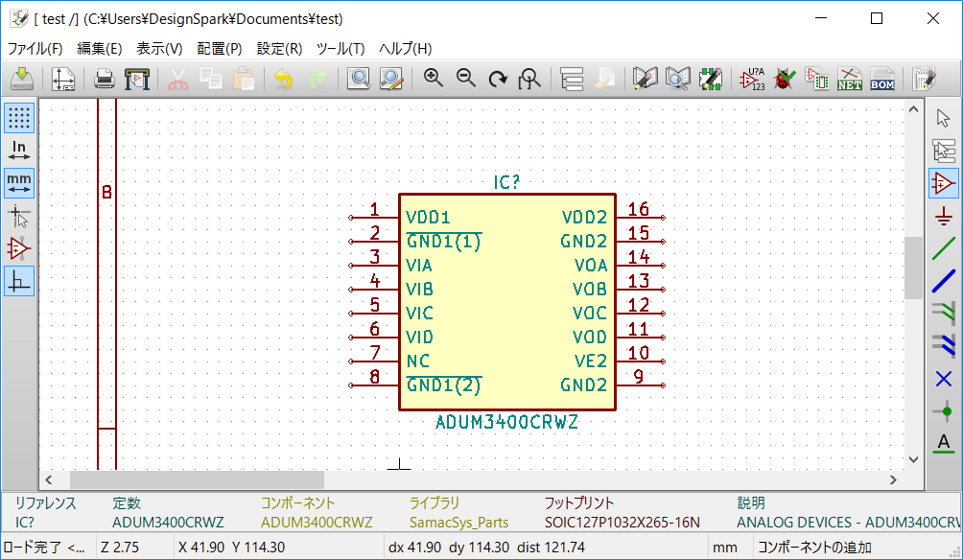Generate the netlist with the NET icon

point(850,79)
